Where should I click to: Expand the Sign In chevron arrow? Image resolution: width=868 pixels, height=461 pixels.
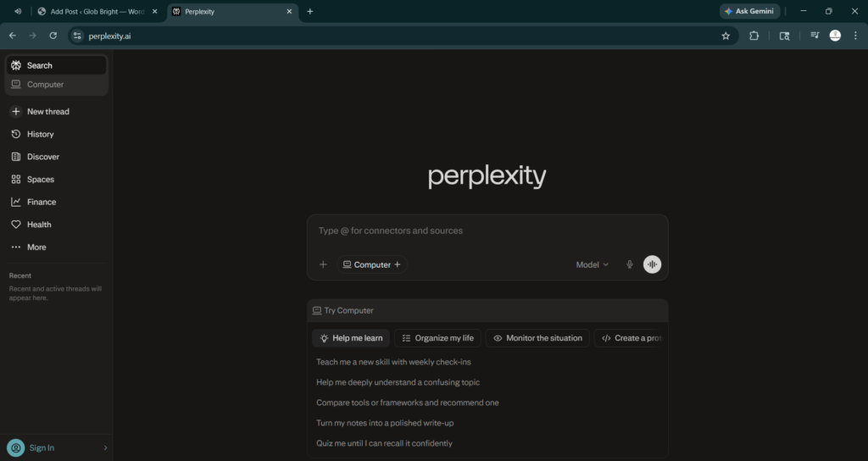(105, 447)
